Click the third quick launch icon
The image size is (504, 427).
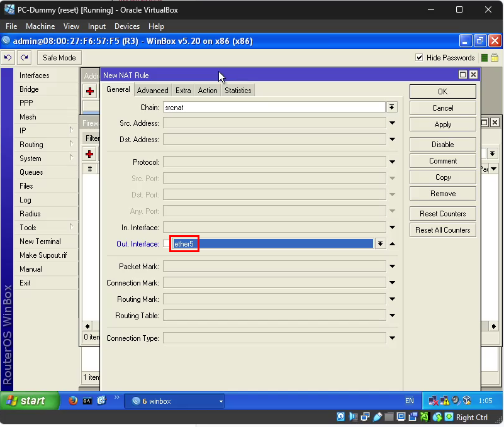pyautogui.click(x=101, y=401)
